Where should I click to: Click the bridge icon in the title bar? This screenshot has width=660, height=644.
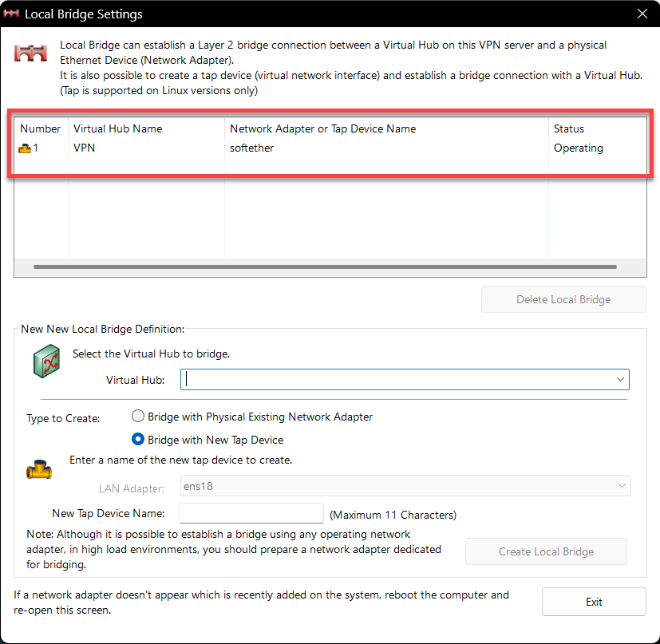[x=11, y=14]
